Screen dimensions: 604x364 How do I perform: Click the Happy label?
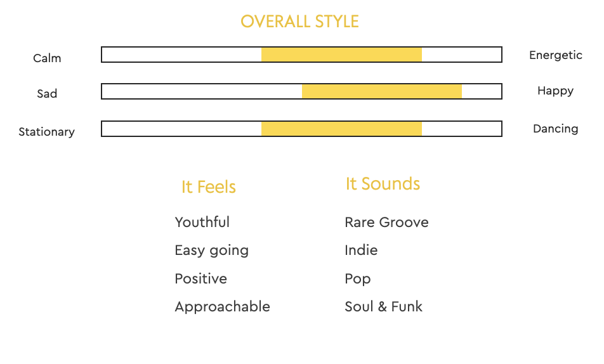(555, 91)
